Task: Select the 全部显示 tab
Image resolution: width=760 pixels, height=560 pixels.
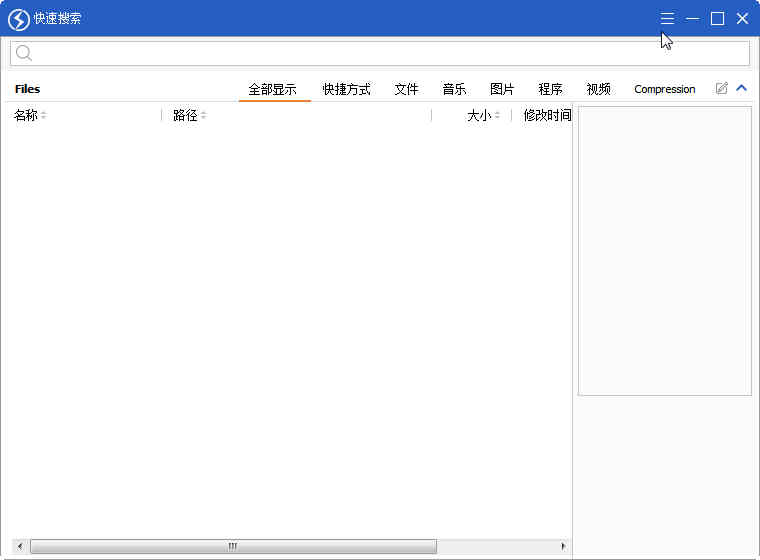Action: [272, 89]
